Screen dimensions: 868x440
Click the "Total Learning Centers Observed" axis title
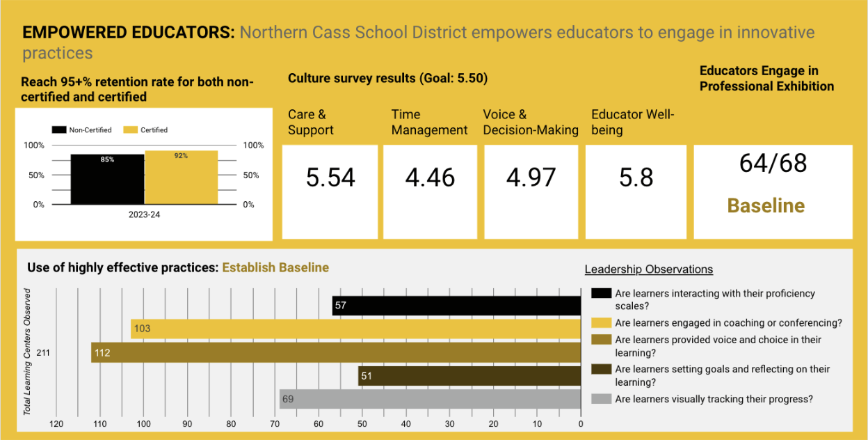coord(28,353)
